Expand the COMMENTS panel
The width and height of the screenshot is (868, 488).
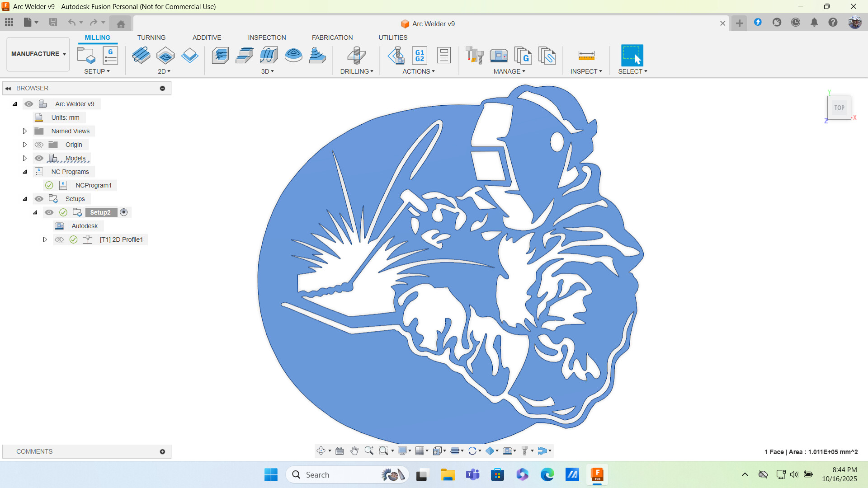pos(162,451)
